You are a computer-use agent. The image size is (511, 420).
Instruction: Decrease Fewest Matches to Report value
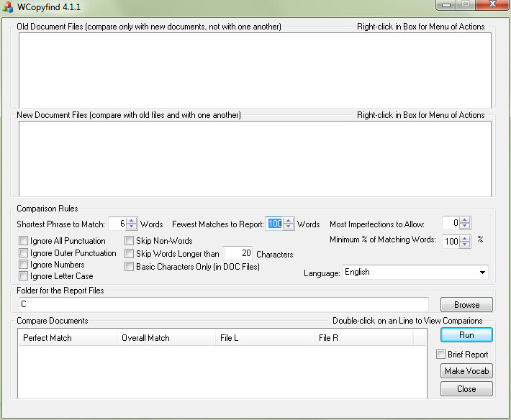point(289,227)
